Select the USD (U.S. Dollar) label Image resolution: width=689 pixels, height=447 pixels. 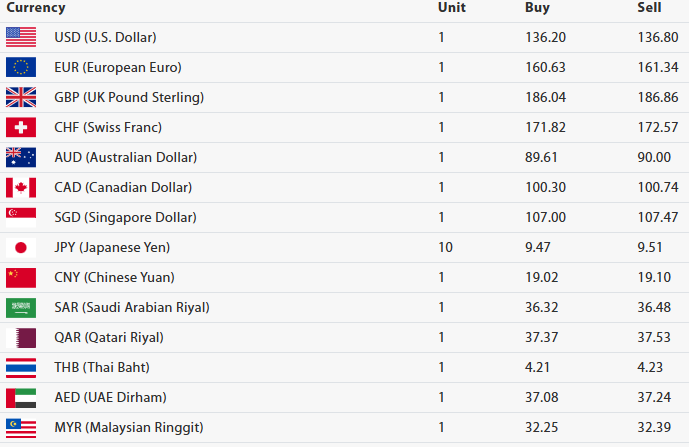point(105,37)
